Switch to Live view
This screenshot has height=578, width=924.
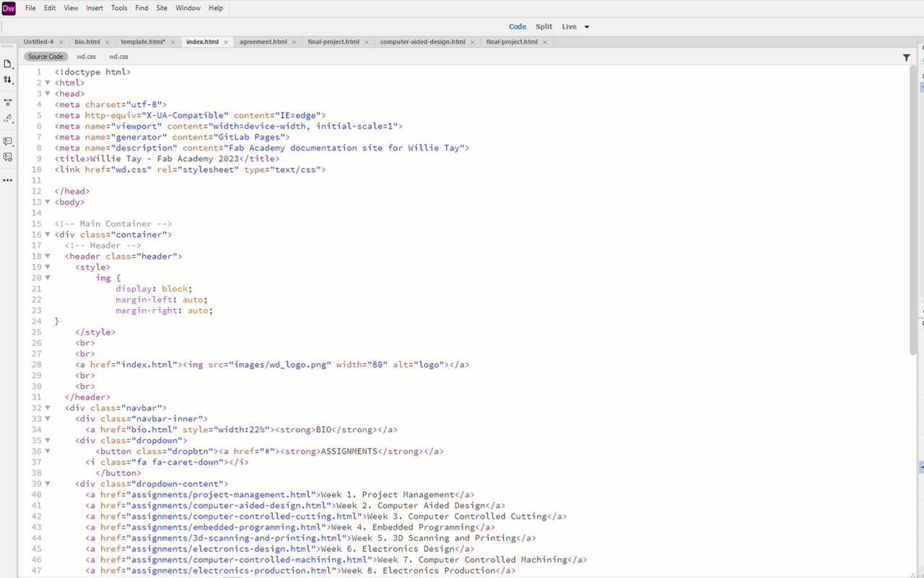point(570,27)
